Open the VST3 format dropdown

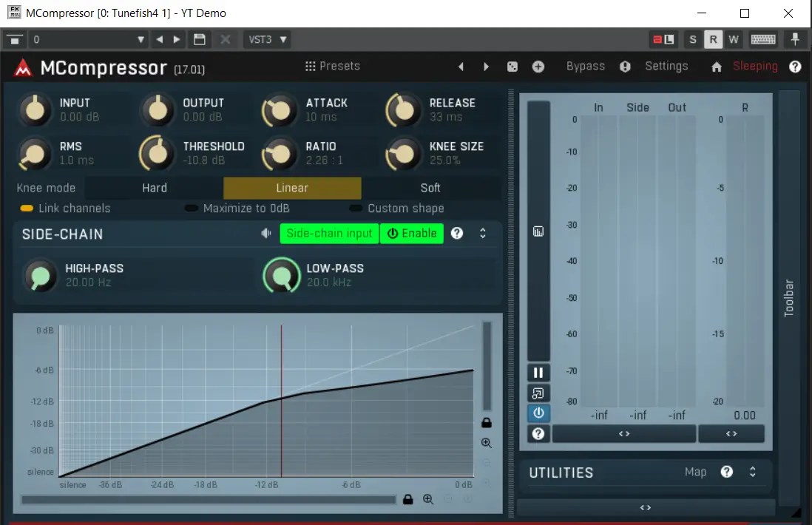pos(267,39)
